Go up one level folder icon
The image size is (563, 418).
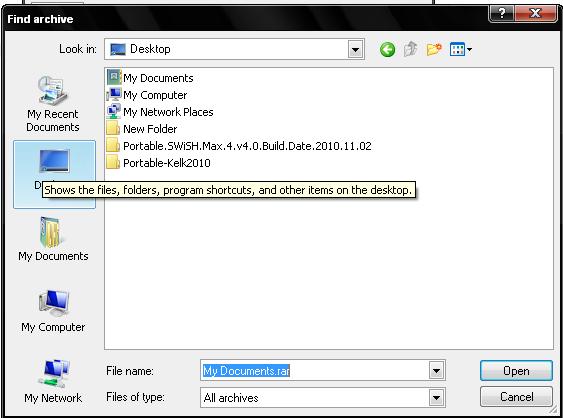pyautogui.click(x=410, y=49)
